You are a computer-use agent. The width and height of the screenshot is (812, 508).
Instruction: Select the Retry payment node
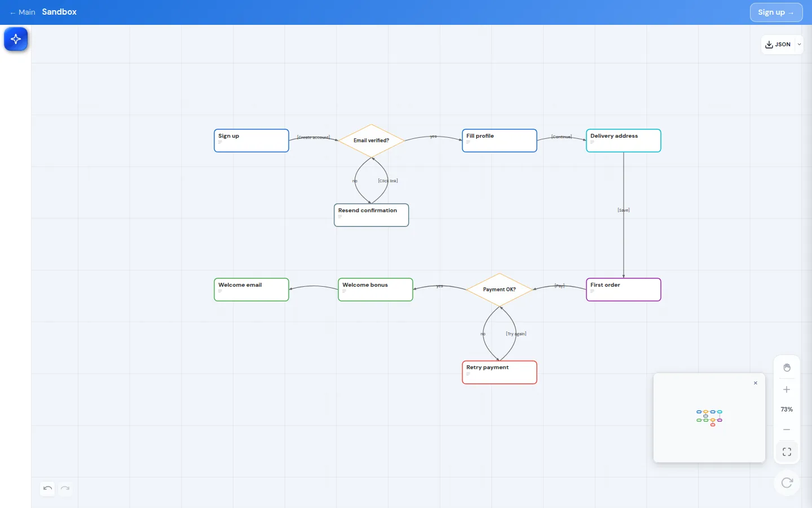coord(500,373)
